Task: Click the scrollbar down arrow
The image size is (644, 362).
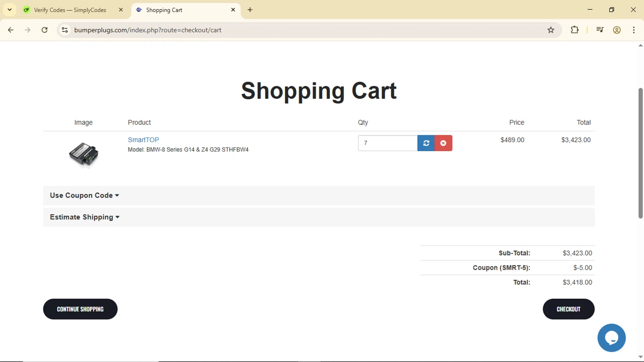Action: click(641, 357)
